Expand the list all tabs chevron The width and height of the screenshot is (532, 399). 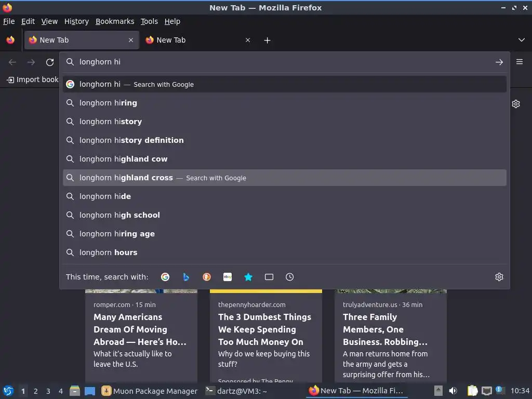[x=522, y=40]
